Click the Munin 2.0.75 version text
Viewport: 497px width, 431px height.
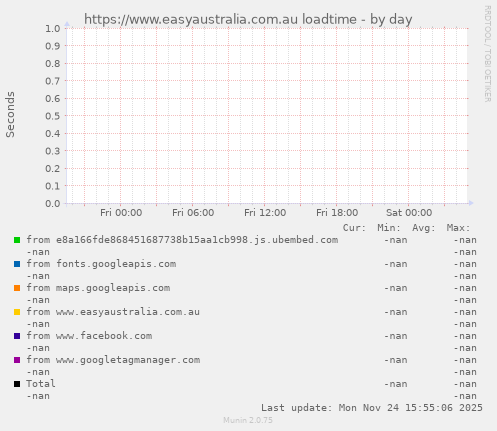click(x=248, y=420)
